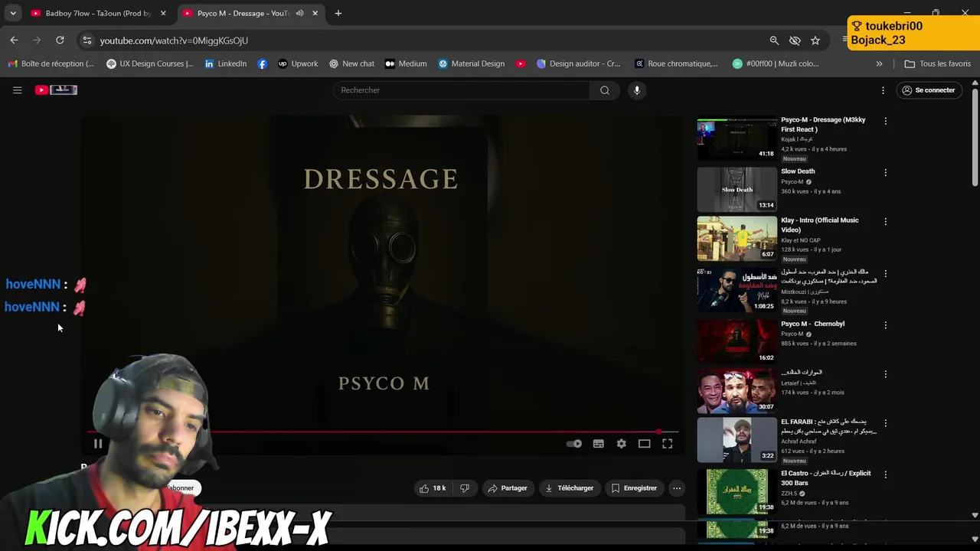This screenshot has height=551, width=980.
Task: Open options for Klay - Intro video
Action: click(x=886, y=221)
